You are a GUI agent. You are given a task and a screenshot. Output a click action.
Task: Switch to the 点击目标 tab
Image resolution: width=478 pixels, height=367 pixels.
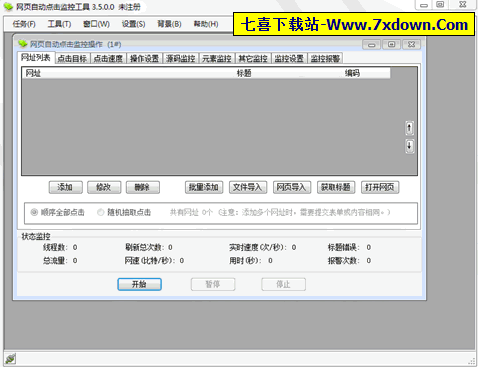pos(72,59)
